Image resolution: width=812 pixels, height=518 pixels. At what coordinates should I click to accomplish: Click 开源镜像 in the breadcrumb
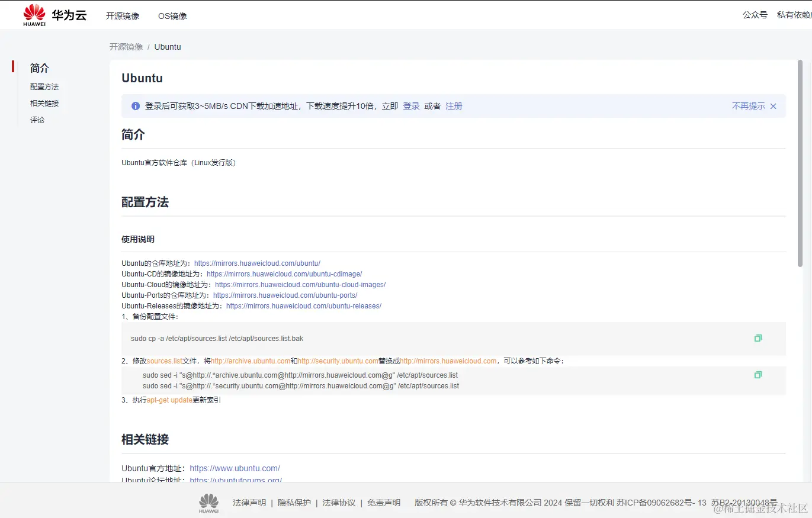tap(126, 46)
